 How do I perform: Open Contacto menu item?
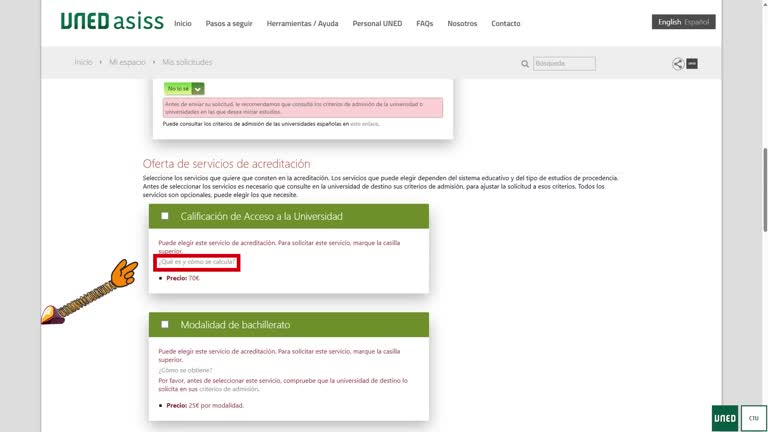pyautogui.click(x=505, y=24)
